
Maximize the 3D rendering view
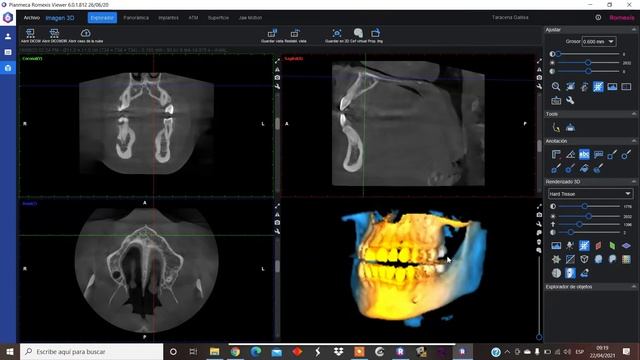point(539,206)
